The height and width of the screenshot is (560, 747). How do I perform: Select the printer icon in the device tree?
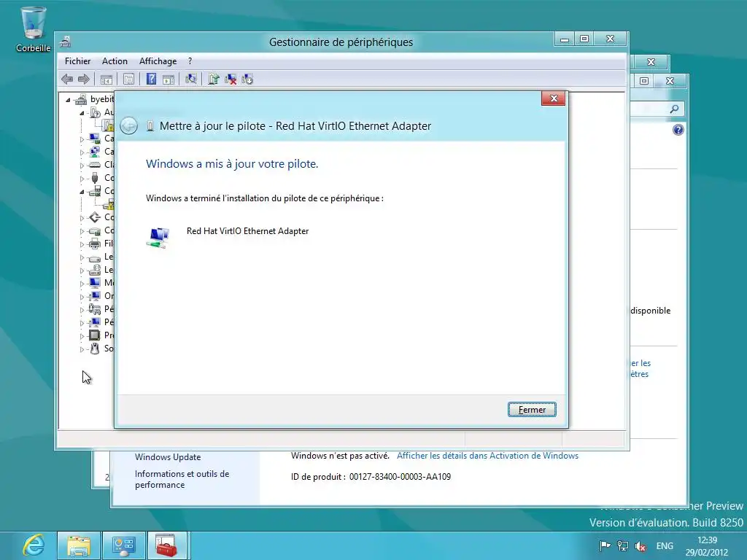pyautogui.click(x=95, y=244)
